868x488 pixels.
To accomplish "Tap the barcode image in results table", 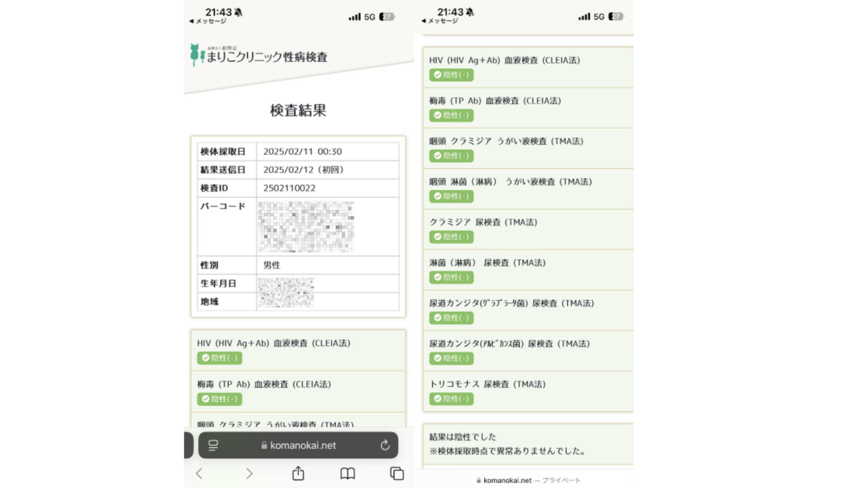I will click(x=306, y=227).
